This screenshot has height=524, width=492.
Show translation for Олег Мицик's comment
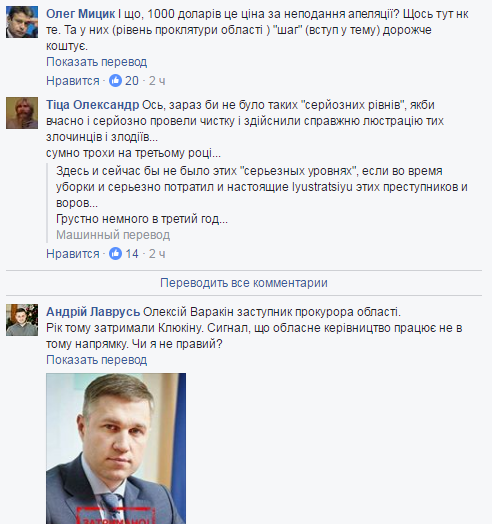click(x=97, y=62)
